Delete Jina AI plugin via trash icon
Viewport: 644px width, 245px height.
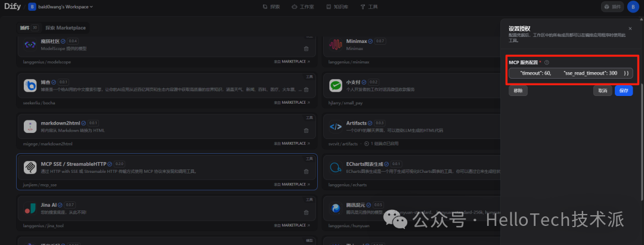[x=306, y=213]
